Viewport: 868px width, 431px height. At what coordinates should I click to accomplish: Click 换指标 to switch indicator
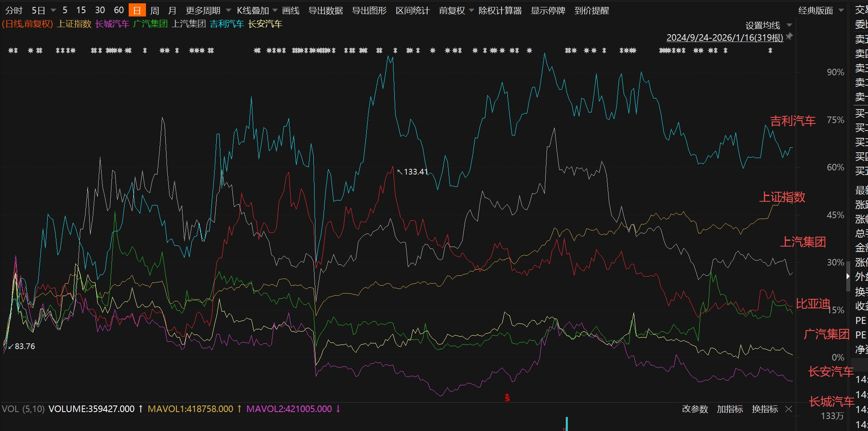click(x=765, y=409)
